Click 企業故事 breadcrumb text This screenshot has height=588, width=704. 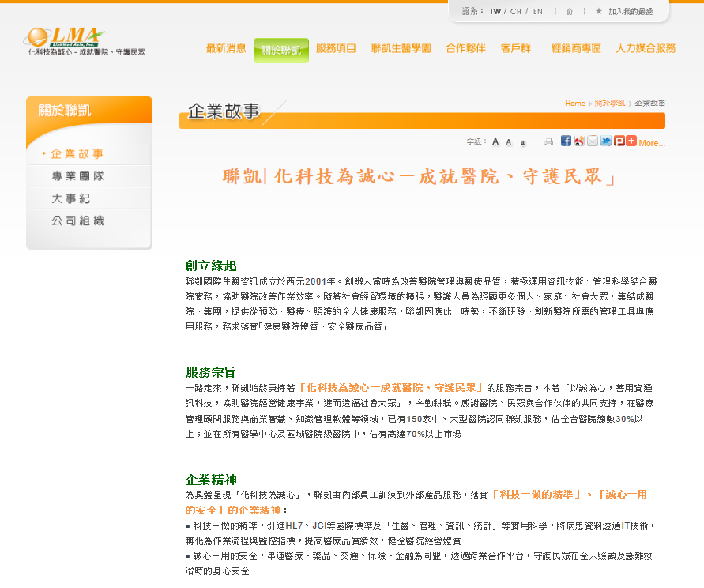tap(650, 104)
